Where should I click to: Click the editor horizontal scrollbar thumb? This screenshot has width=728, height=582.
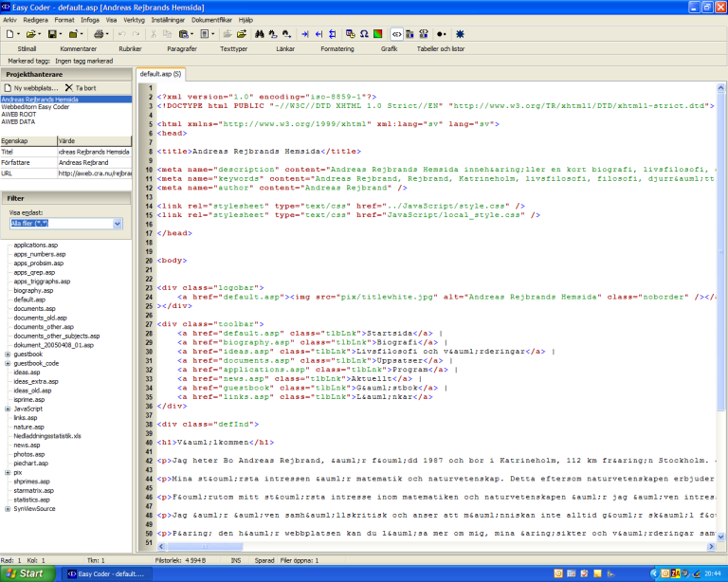[x=205, y=547]
